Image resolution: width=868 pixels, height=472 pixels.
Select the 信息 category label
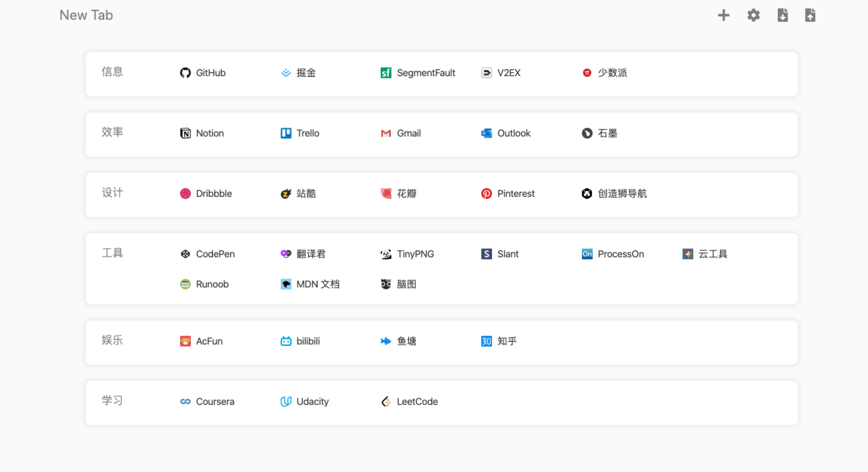112,72
